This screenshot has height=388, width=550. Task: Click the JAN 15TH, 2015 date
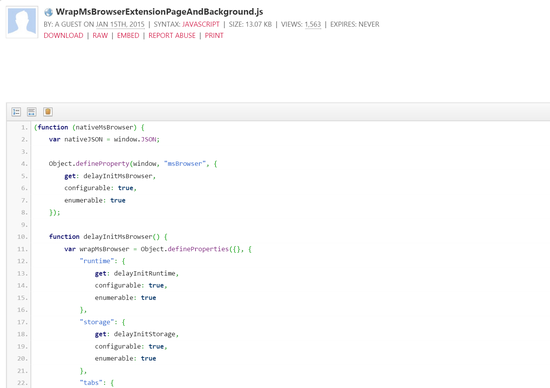pos(120,24)
